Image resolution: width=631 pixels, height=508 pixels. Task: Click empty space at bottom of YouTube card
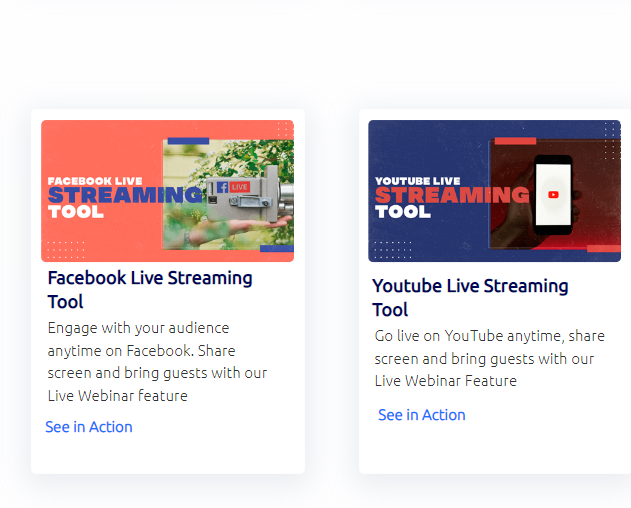(494, 450)
